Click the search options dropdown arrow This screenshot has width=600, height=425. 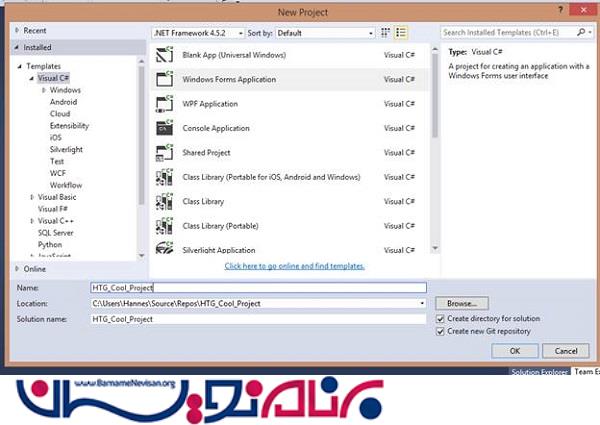point(590,33)
